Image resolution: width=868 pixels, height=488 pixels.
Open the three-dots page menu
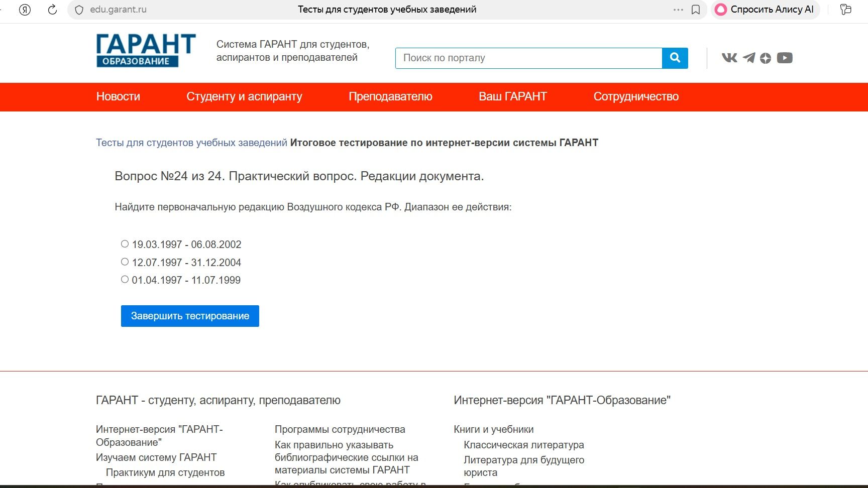point(678,10)
